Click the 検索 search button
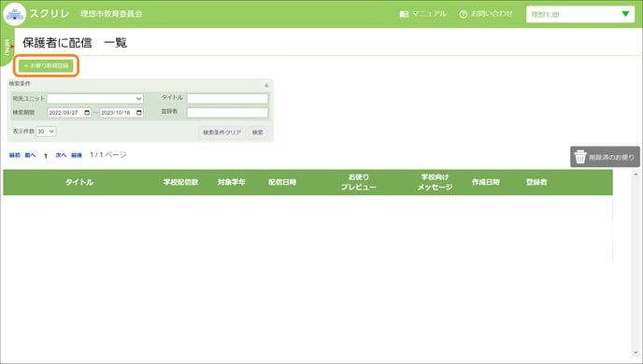This screenshot has height=364, width=643. 258,133
